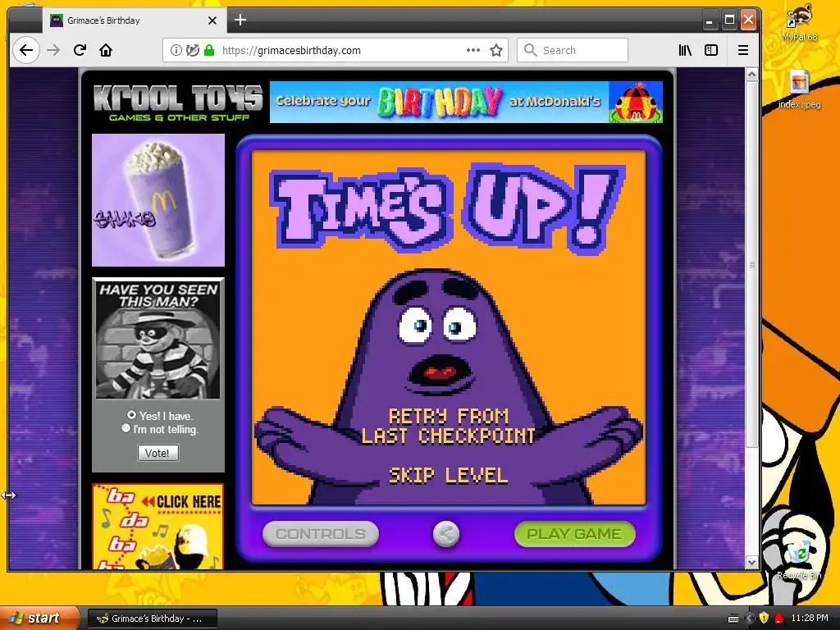
Task: Select the index.jpeg desktop file
Action: [799, 89]
